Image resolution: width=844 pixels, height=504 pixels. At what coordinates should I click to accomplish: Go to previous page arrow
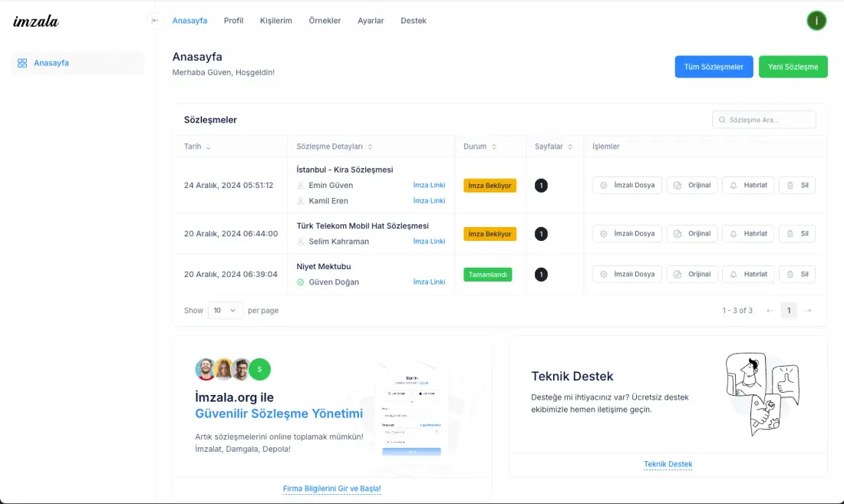tap(770, 311)
